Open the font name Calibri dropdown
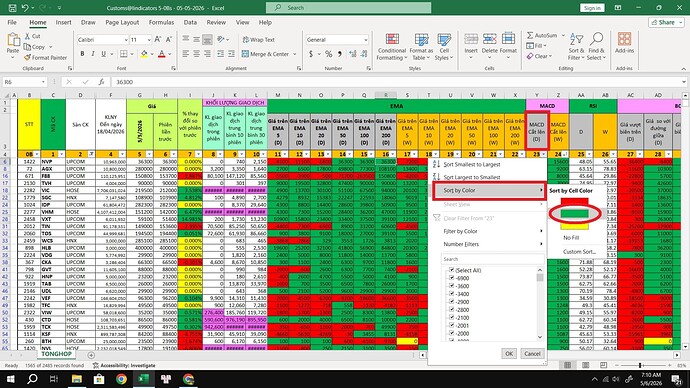The height and width of the screenshot is (388, 690). pyautogui.click(x=125, y=40)
